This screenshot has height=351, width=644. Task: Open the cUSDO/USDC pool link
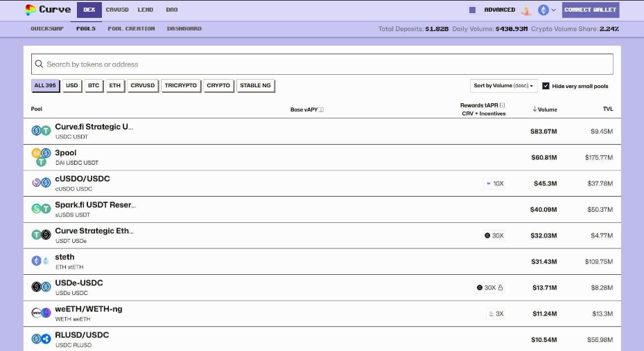[82, 179]
